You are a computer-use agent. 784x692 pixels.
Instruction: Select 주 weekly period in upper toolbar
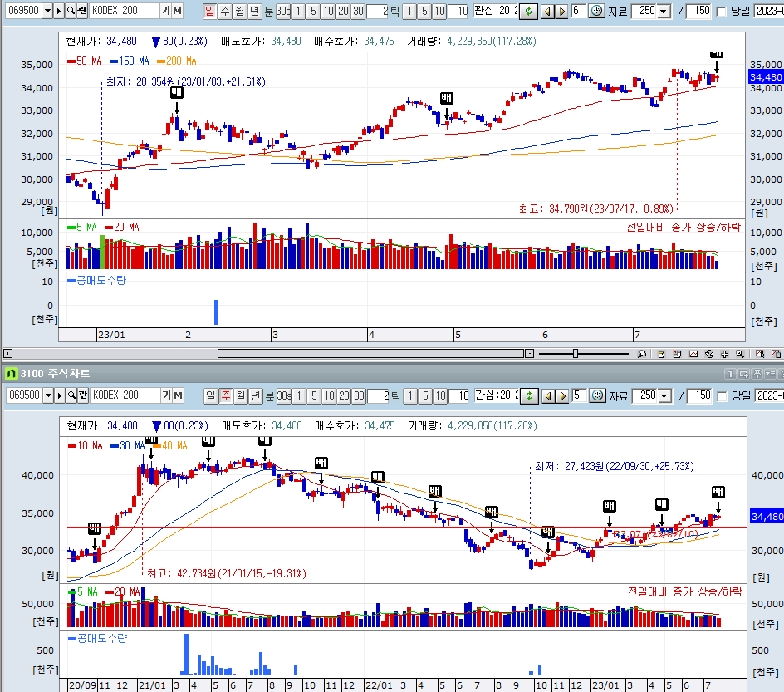click(225, 11)
